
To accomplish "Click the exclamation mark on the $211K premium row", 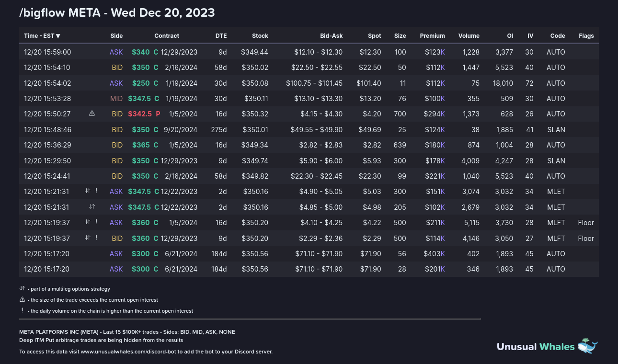I will click(96, 222).
